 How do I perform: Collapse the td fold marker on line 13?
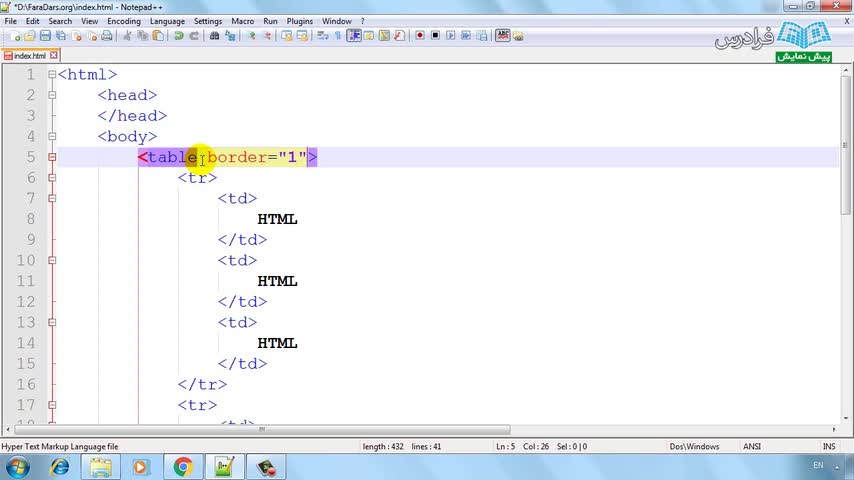point(52,323)
